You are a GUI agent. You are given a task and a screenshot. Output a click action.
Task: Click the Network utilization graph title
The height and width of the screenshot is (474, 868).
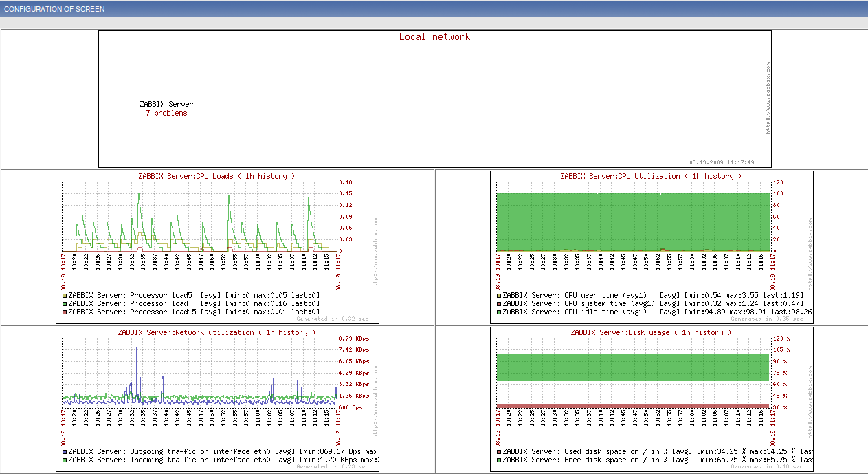pos(216,332)
